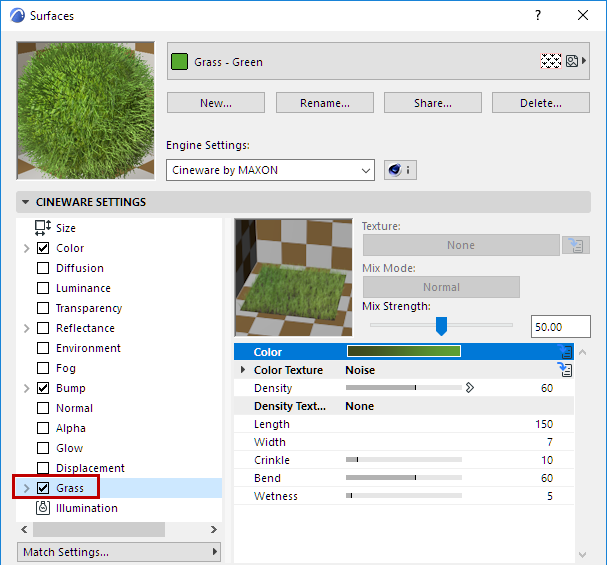Image resolution: width=607 pixels, height=565 pixels.
Task: Click the Rename... button
Action: tap(324, 103)
